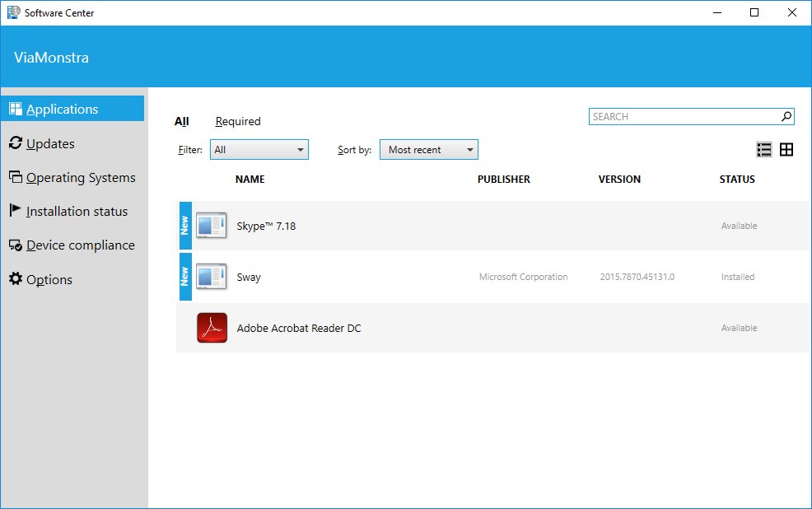812x509 pixels.
Task: Sort applications by the NAME column
Action: click(x=250, y=179)
